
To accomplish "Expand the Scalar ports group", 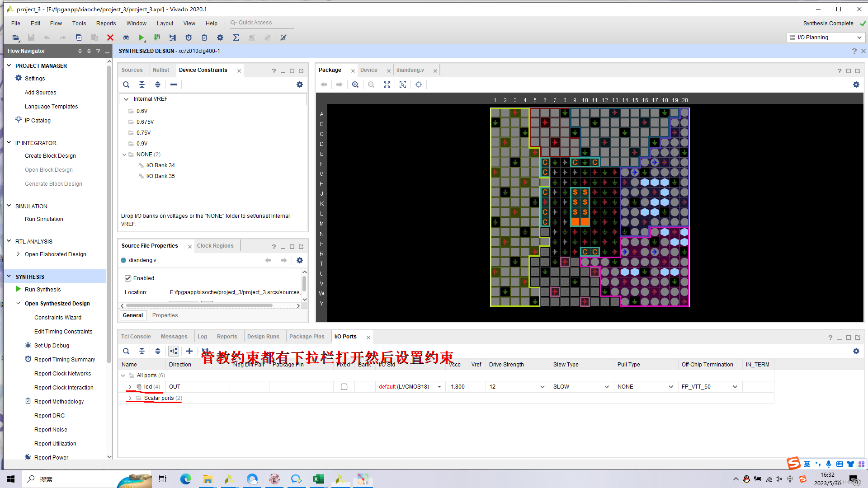I will (x=130, y=398).
